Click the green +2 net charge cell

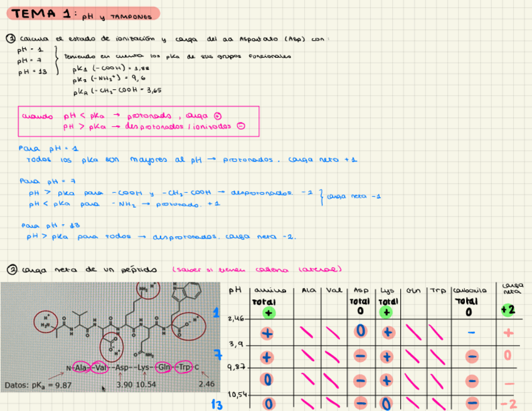click(x=509, y=311)
